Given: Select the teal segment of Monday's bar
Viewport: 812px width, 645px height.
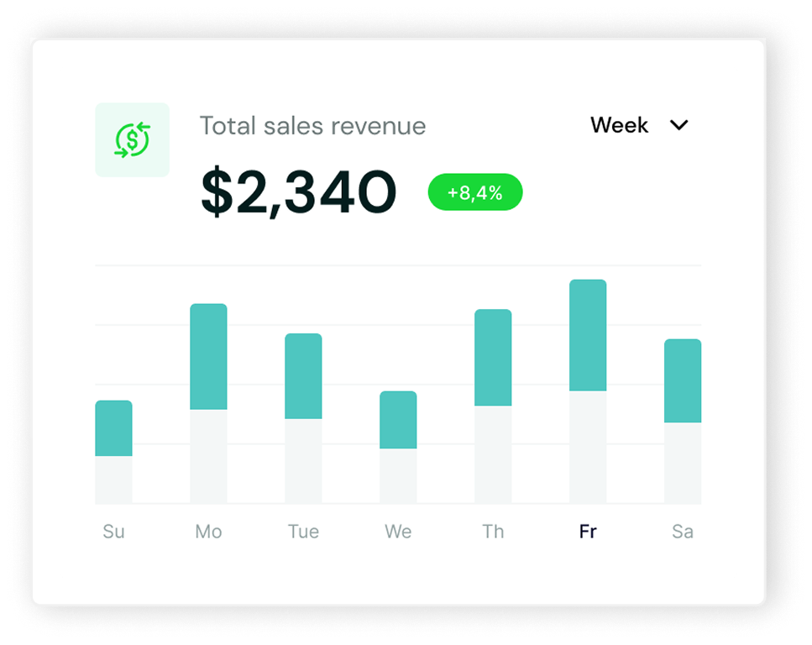Looking at the screenshot, I should 208,356.
